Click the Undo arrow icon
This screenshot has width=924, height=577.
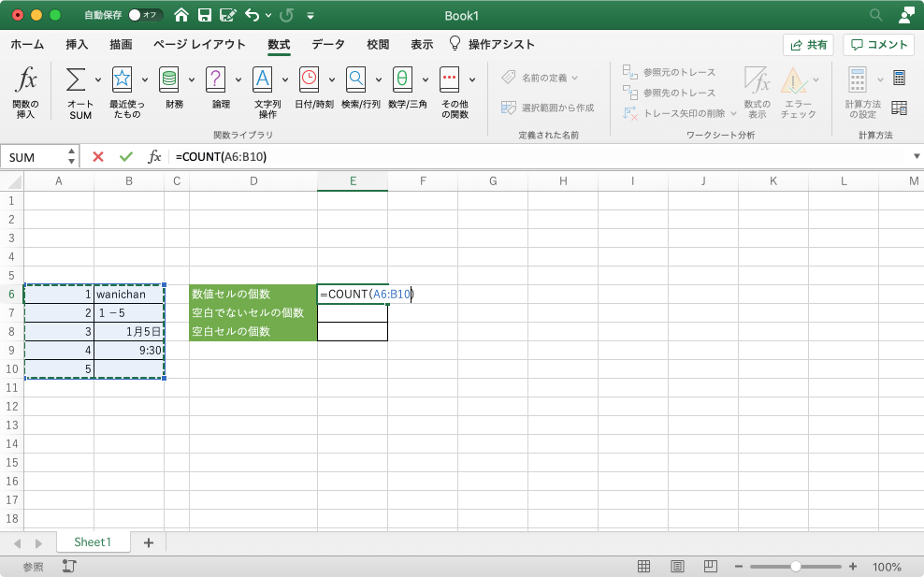pos(253,15)
